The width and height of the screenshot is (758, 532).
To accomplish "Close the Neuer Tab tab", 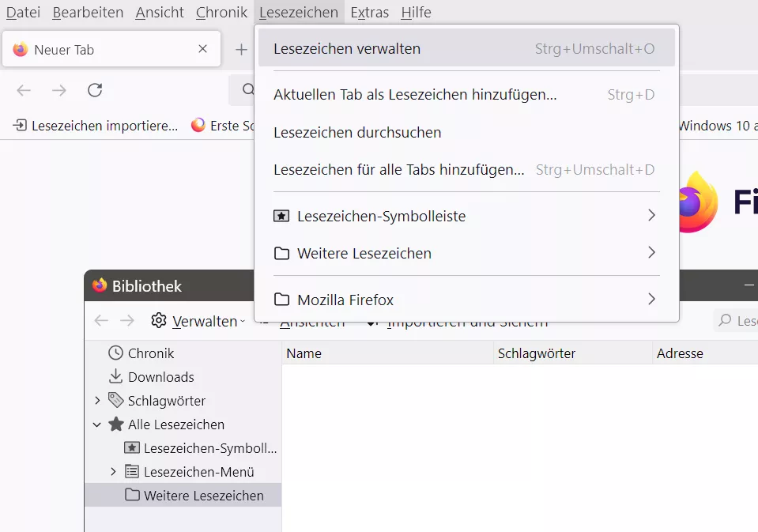I will 202,49.
